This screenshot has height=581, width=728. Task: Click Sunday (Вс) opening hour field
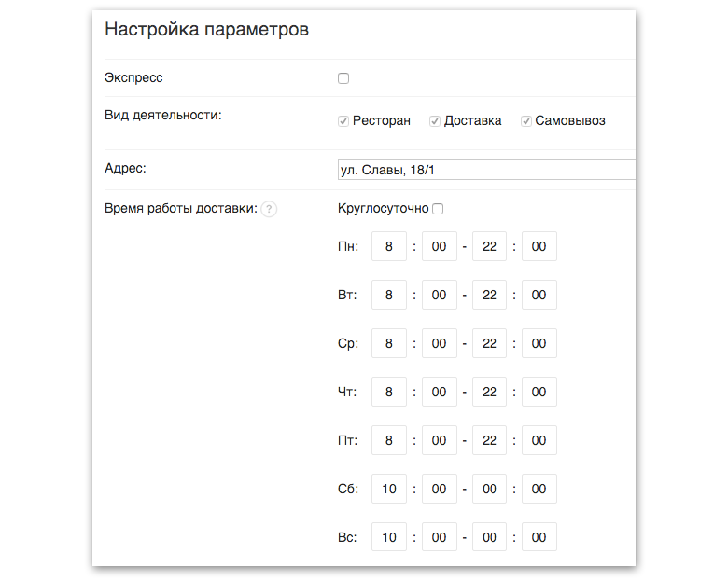coord(389,537)
